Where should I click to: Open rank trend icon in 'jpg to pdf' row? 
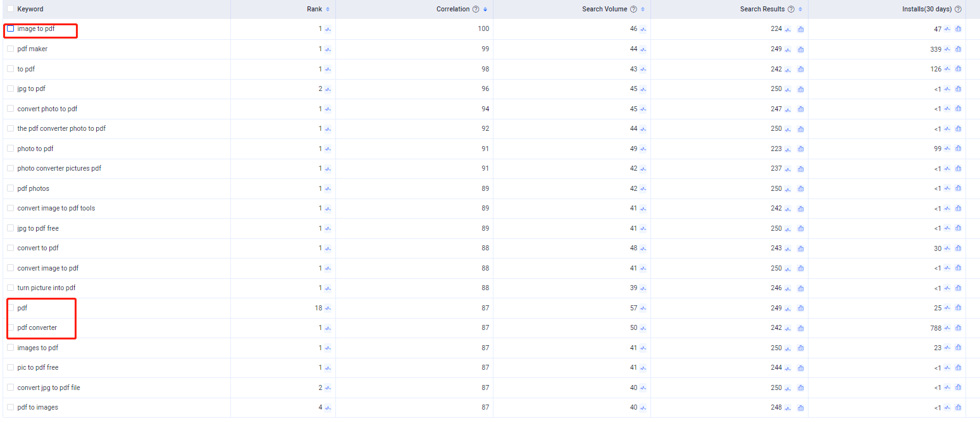click(328, 89)
